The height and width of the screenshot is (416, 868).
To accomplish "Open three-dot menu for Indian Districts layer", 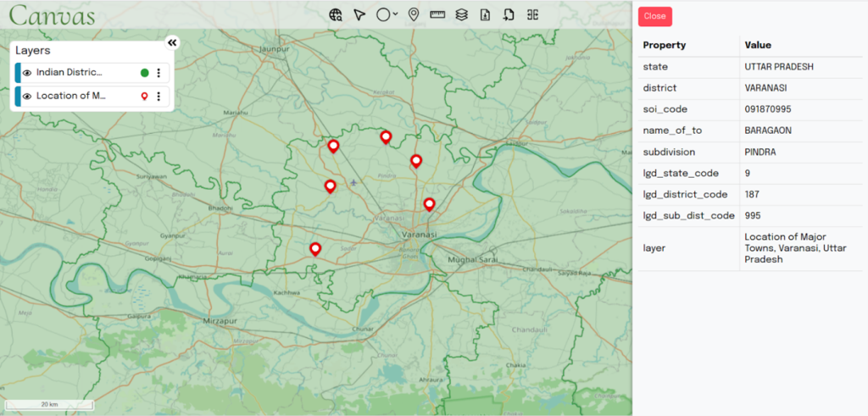I will pyautogui.click(x=159, y=73).
